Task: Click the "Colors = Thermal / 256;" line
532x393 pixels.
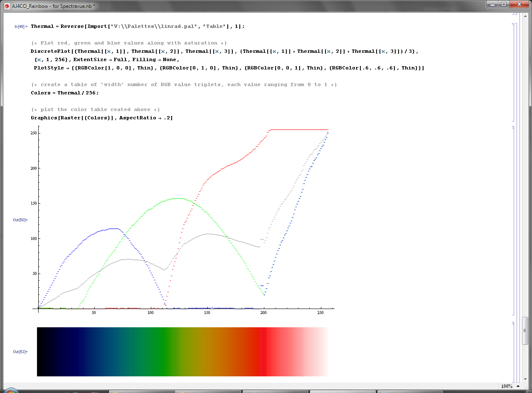Action: point(65,93)
